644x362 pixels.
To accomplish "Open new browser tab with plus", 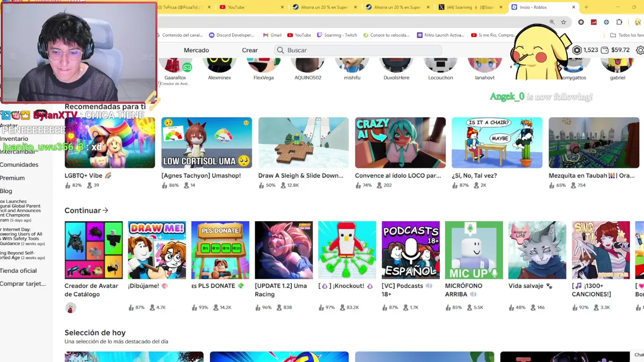I will tap(586, 7).
